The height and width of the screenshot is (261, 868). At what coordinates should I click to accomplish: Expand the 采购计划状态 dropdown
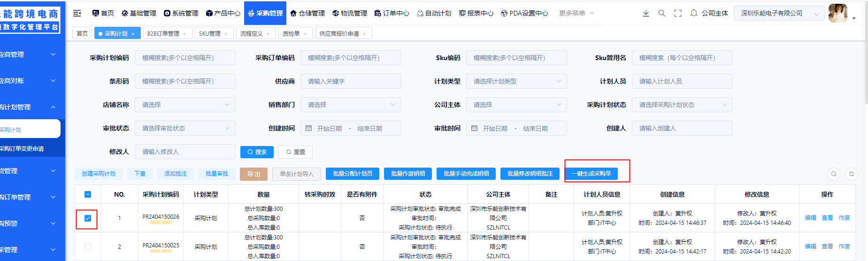tap(682, 105)
